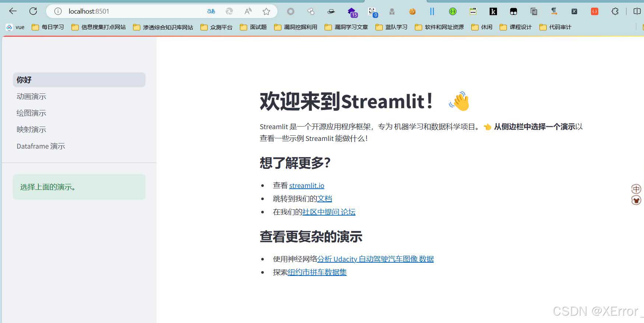Follow the streamlit.io link

click(307, 185)
